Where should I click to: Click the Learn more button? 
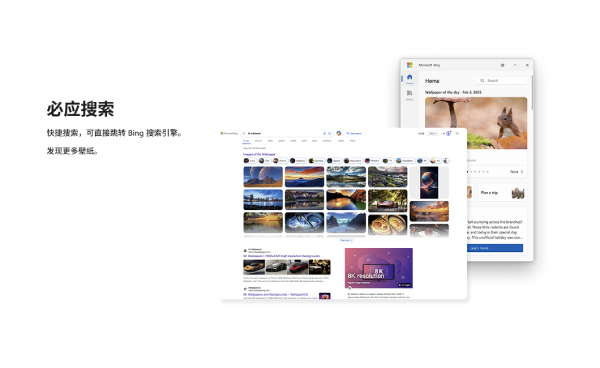(495, 248)
